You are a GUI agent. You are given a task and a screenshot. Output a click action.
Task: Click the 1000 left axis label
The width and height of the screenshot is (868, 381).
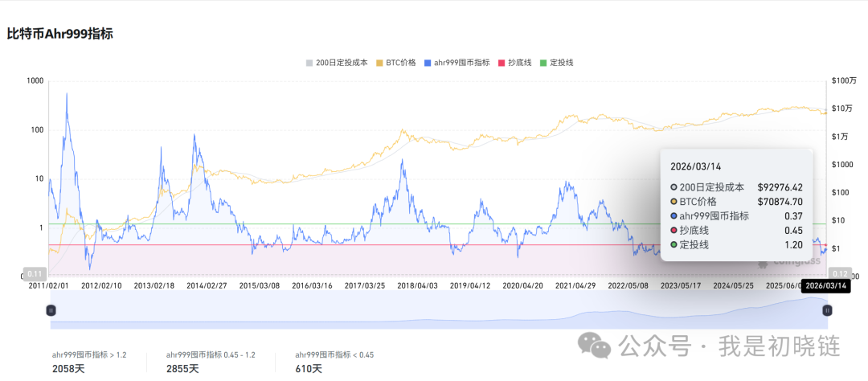pos(35,81)
